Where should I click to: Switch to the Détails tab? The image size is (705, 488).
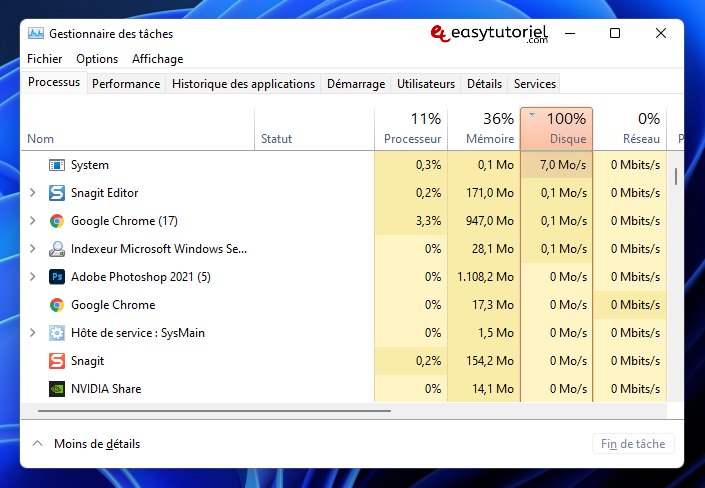pyautogui.click(x=484, y=84)
